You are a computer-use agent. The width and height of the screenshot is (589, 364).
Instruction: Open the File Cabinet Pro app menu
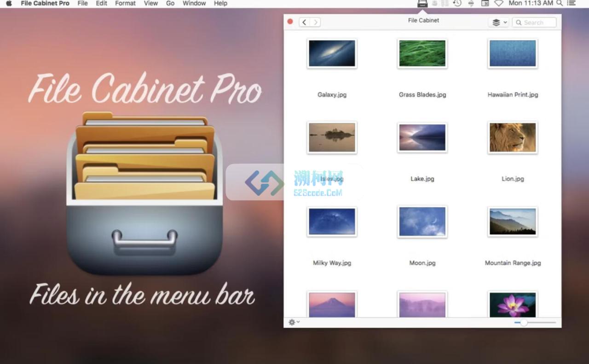pyautogui.click(x=45, y=3)
